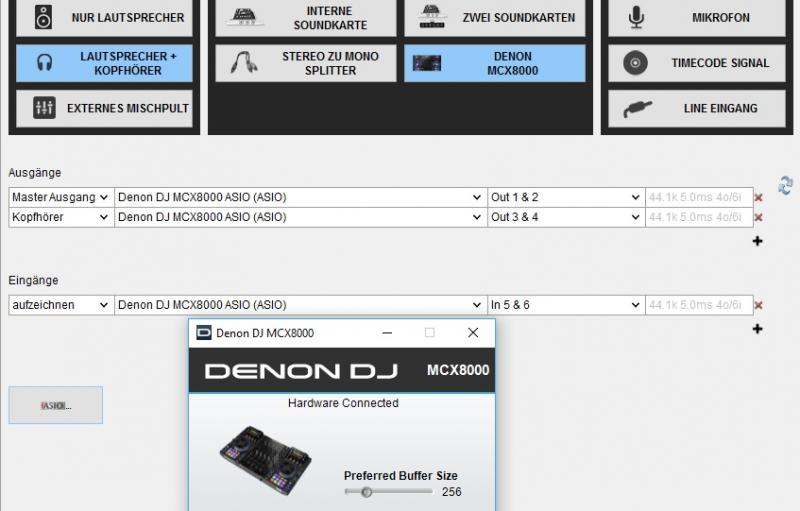
Task: Open device dropdown for aufzeichnen input
Action: (301, 305)
